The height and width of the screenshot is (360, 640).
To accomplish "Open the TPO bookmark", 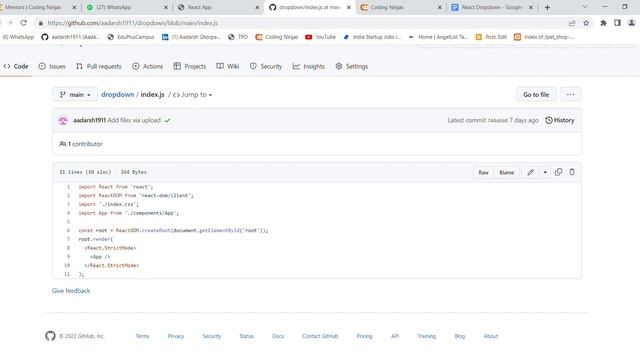I will pos(238,37).
